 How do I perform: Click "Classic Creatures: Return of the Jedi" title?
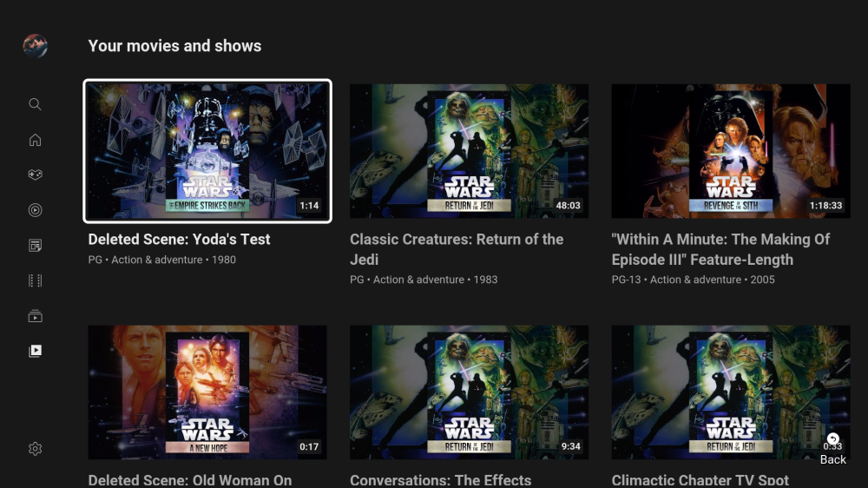[457, 249]
